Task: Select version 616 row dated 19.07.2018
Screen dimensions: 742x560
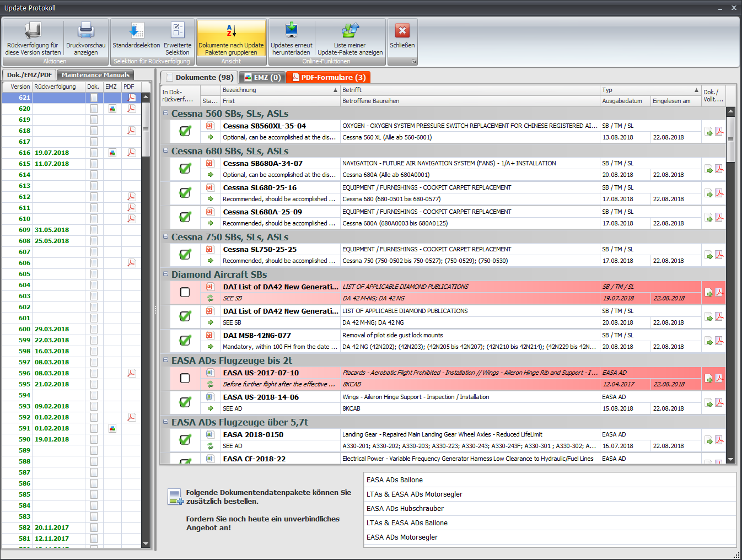Action: point(72,153)
